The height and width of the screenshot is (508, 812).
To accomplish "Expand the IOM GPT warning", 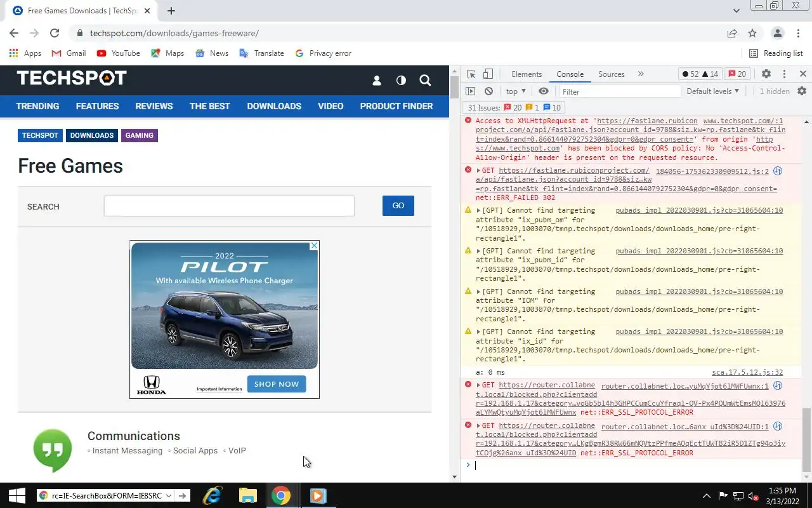I will pos(479,291).
